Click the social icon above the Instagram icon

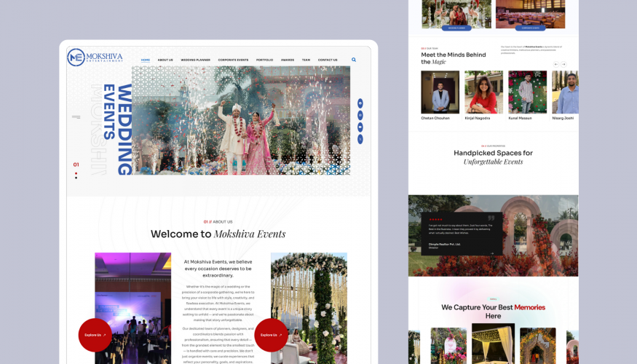click(360, 103)
